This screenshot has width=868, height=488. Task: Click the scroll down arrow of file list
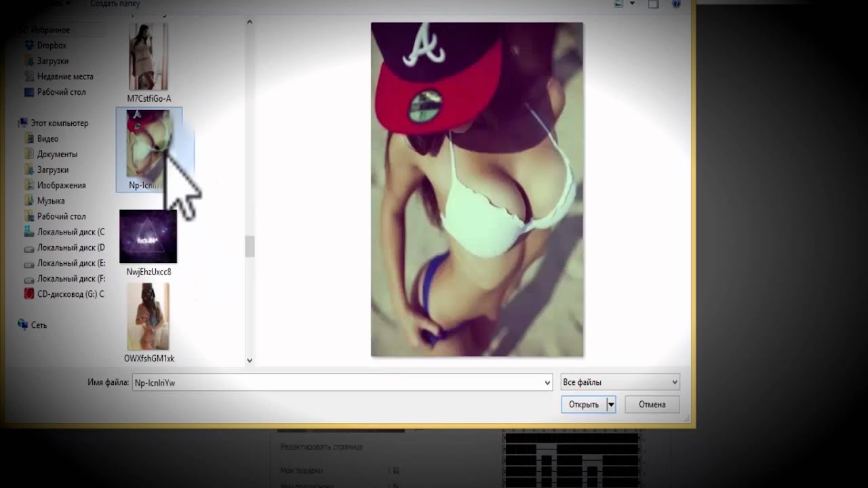pyautogui.click(x=250, y=361)
